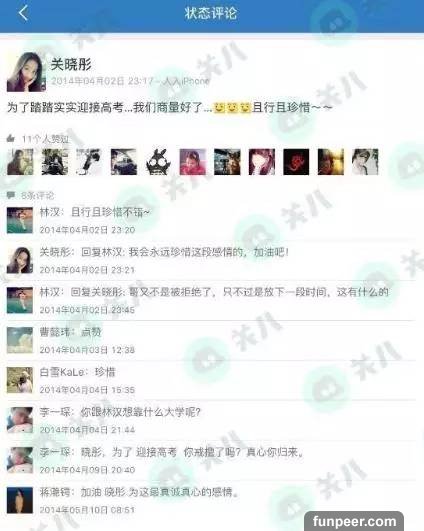Tap 关晓彤's reply comment avatar
The width and height of the screenshot is (424, 531).
pyautogui.click(x=20, y=260)
